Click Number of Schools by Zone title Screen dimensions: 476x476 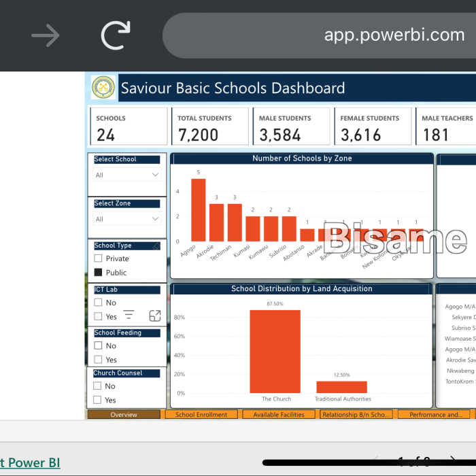tap(302, 158)
